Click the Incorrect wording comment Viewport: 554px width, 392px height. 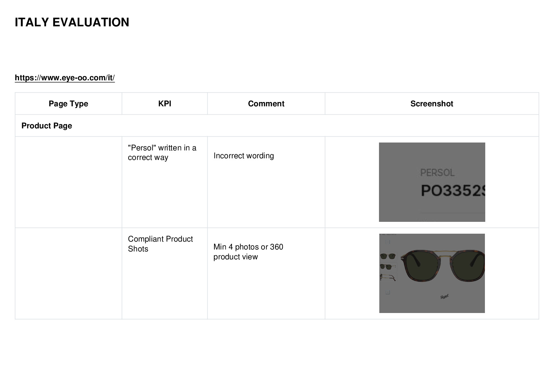(244, 156)
